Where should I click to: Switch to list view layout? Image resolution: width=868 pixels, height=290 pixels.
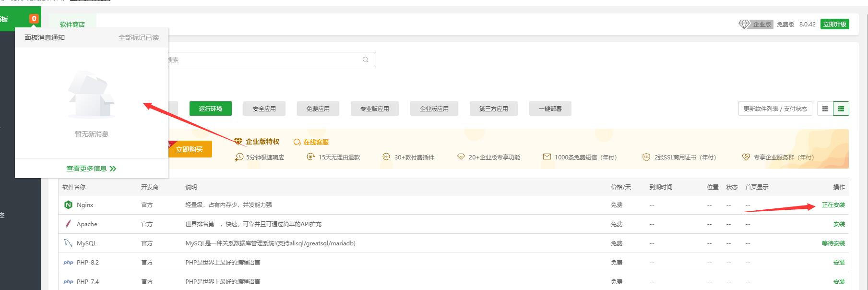coord(841,109)
